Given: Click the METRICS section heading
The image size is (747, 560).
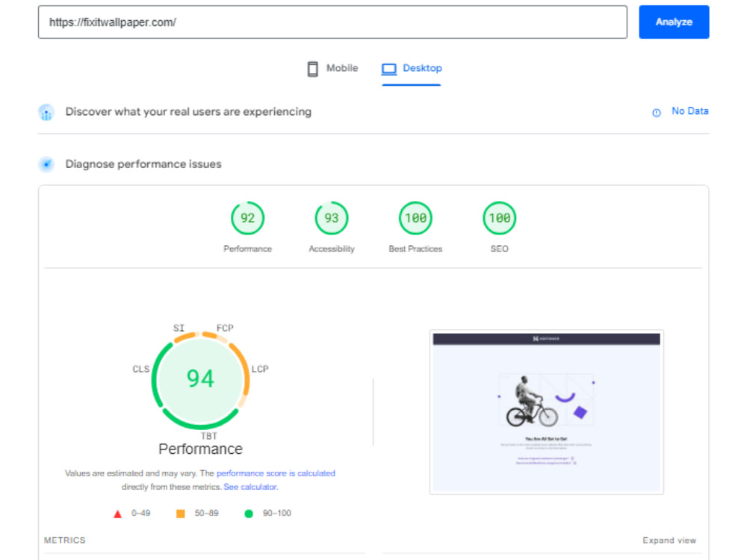Looking at the screenshot, I should pyautogui.click(x=65, y=541).
